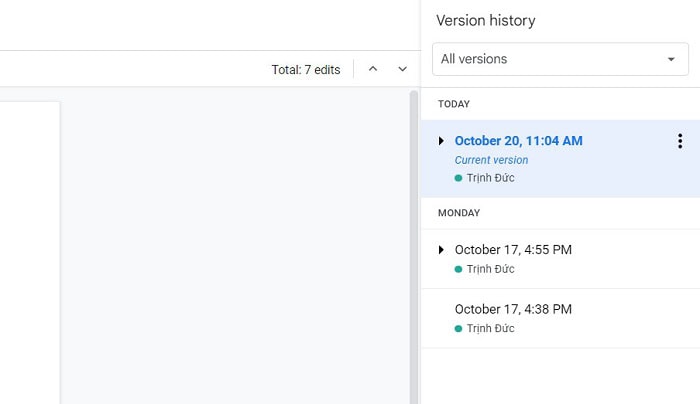Click the TODAY section header
700x404 pixels.
click(x=453, y=104)
